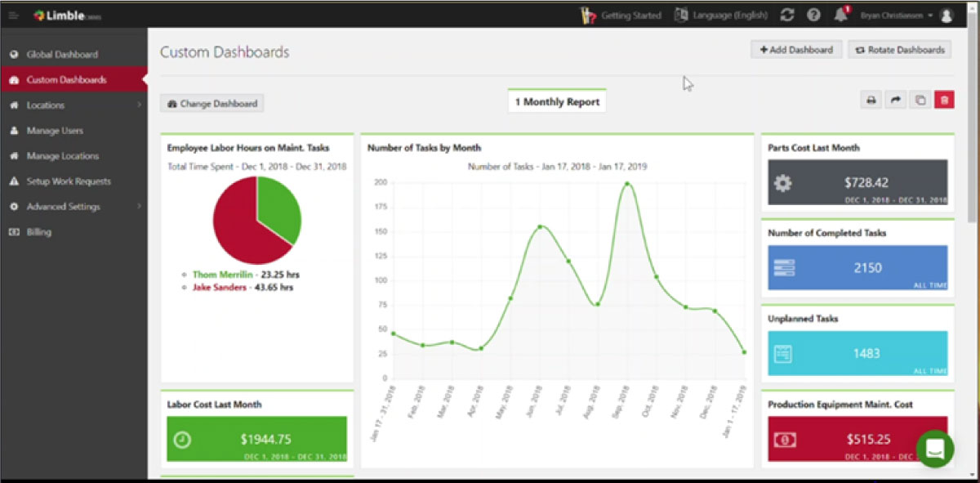
Task: Open the green chat support bubble
Action: 934,449
